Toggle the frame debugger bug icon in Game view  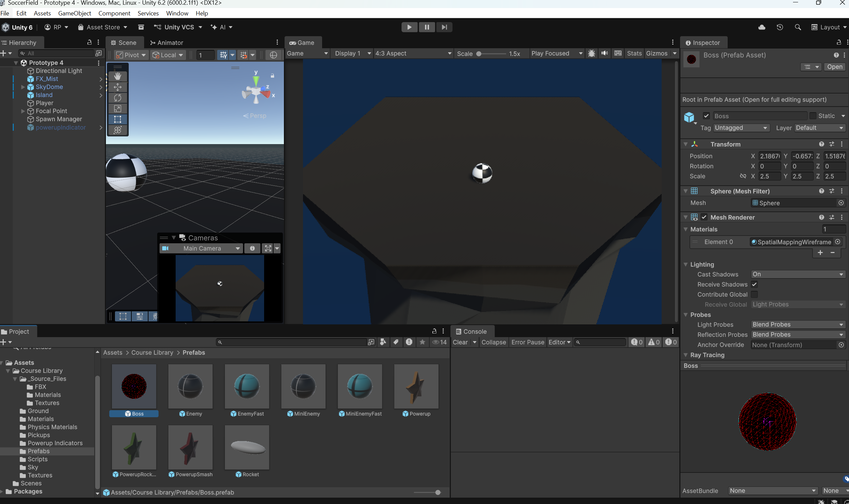coord(592,53)
